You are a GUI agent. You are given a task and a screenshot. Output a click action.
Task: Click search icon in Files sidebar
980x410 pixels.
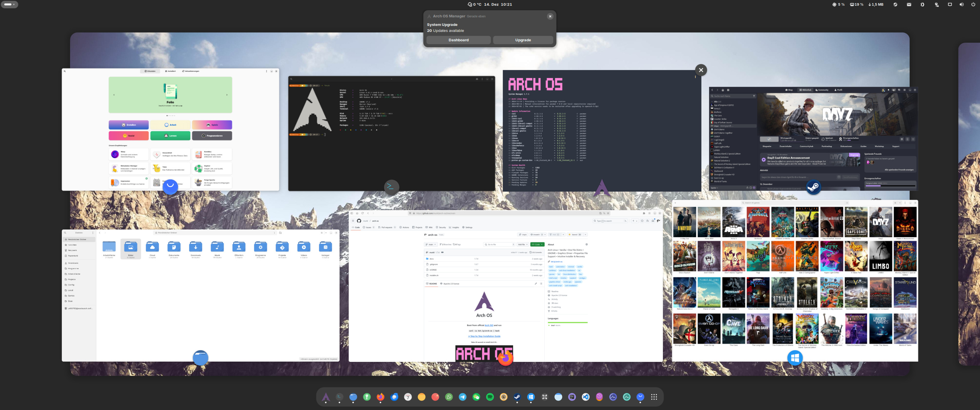click(66, 233)
